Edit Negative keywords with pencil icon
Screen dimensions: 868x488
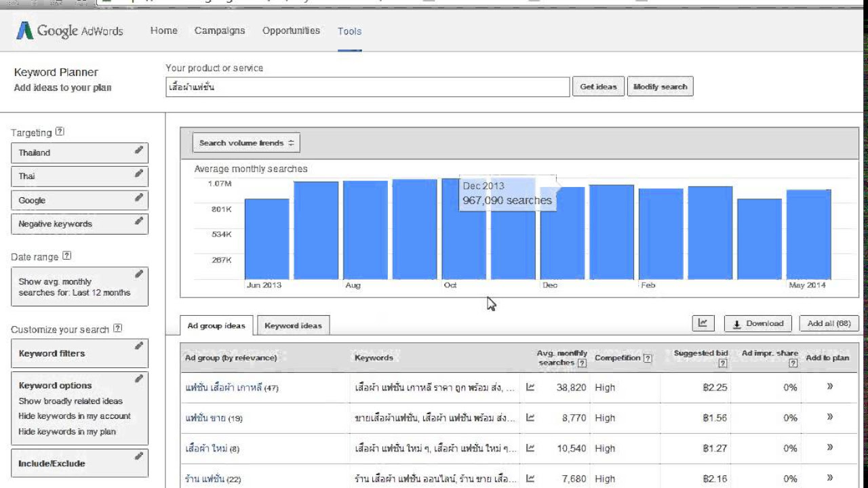point(138,221)
